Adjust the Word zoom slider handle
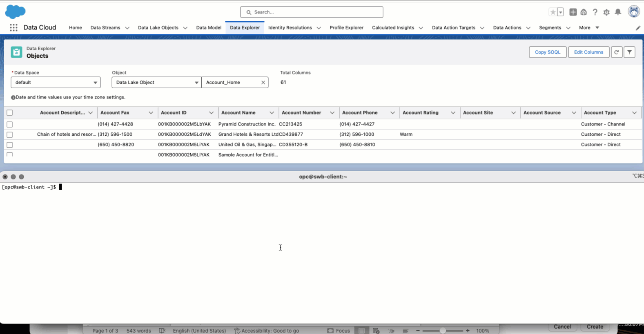Screen dimensions: 644x334 click(x=443, y=331)
